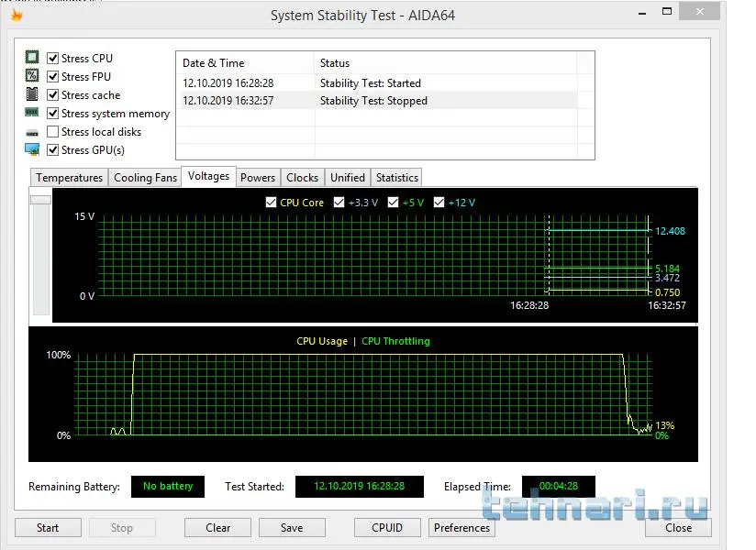Switch to the Temperatures tab
The width and height of the screenshot is (756, 550).
click(x=69, y=178)
